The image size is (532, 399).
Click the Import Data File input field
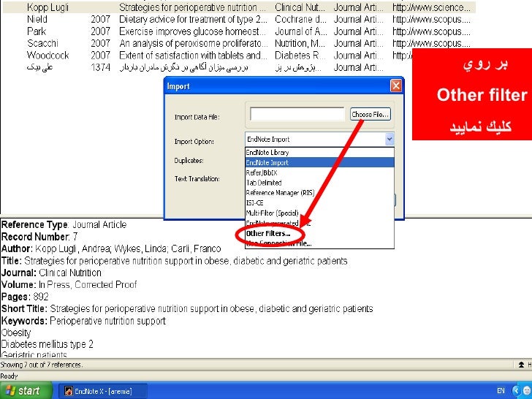297,114
